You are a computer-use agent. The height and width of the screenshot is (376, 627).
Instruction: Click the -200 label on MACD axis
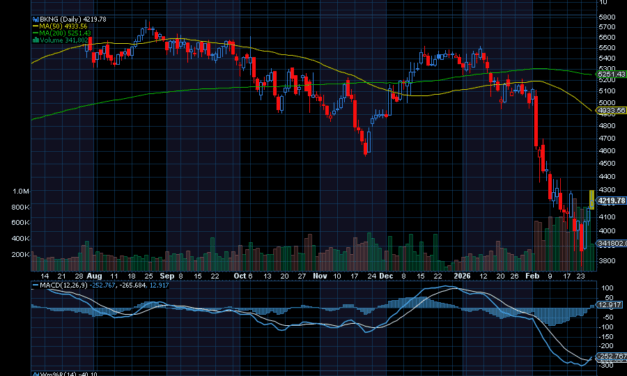click(x=606, y=346)
